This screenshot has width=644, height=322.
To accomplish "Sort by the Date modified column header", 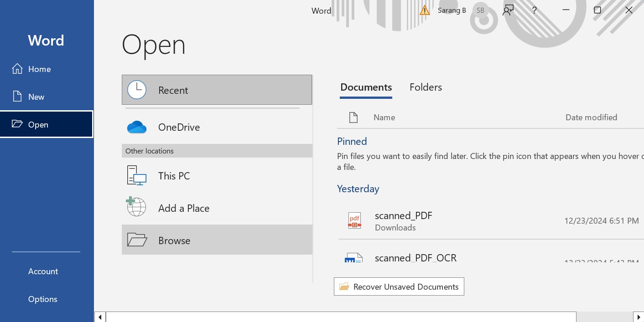I will pos(592,118).
